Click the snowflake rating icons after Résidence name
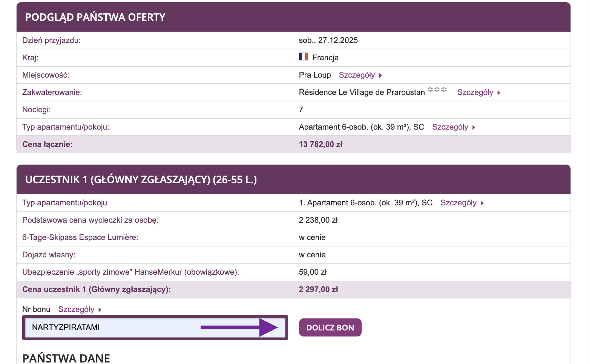 click(437, 90)
